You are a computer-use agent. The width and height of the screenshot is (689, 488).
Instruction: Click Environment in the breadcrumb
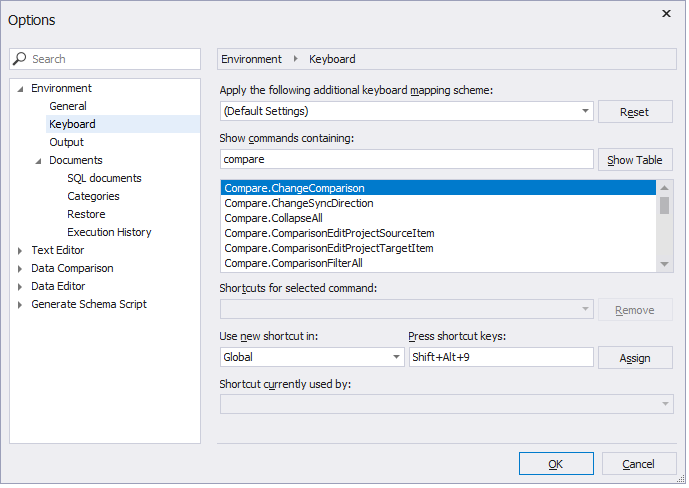coord(251,59)
